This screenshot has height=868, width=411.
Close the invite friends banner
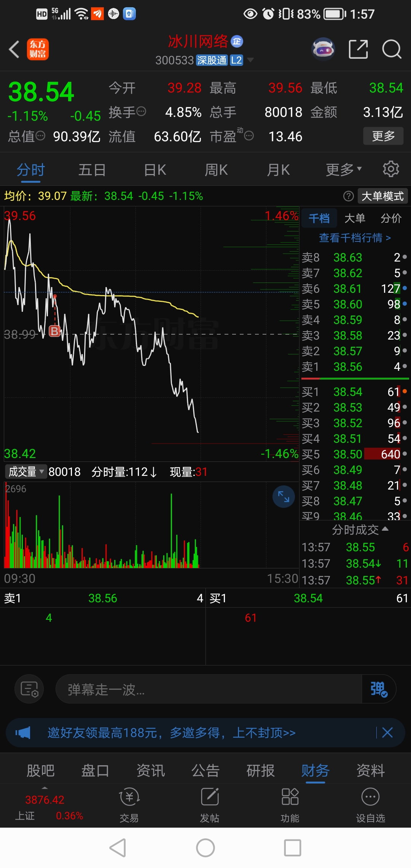pos(387,732)
